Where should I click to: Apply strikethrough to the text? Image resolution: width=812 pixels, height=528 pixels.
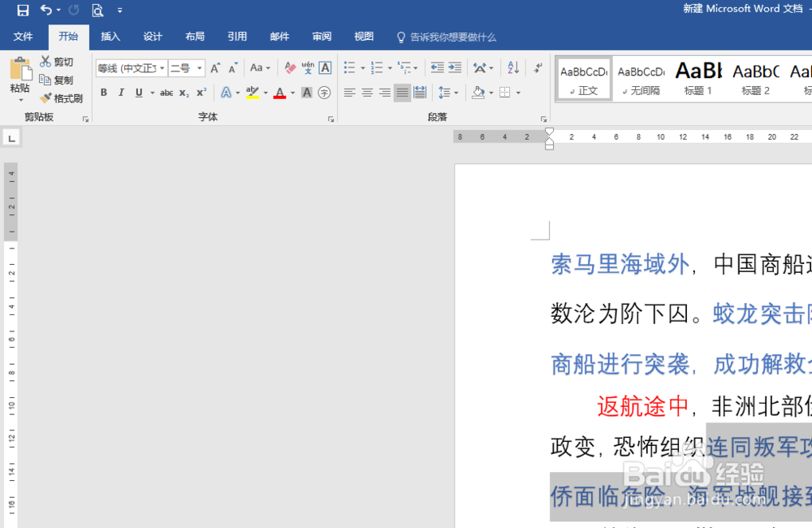pyautogui.click(x=166, y=92)
